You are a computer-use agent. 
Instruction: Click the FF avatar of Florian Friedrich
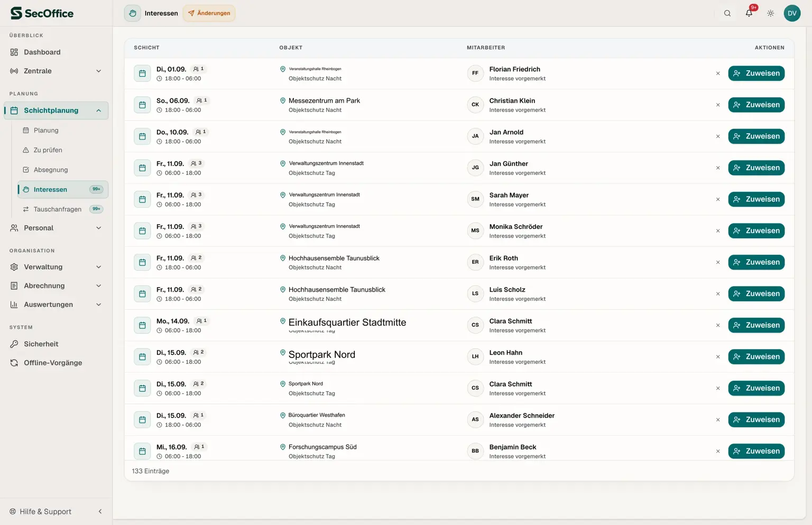tap(475, 73)
